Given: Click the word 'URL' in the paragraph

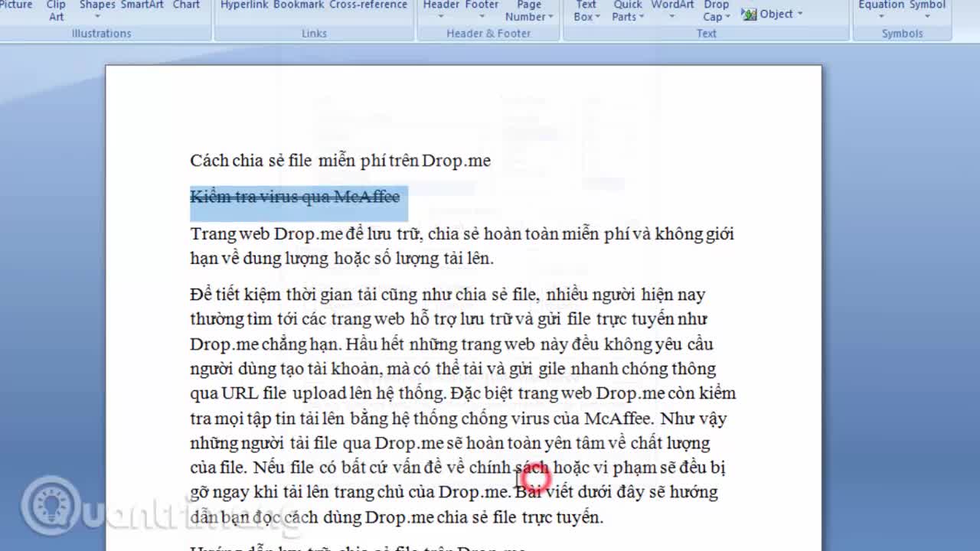Looking at the screenshot, I should (x=240, y=393).
